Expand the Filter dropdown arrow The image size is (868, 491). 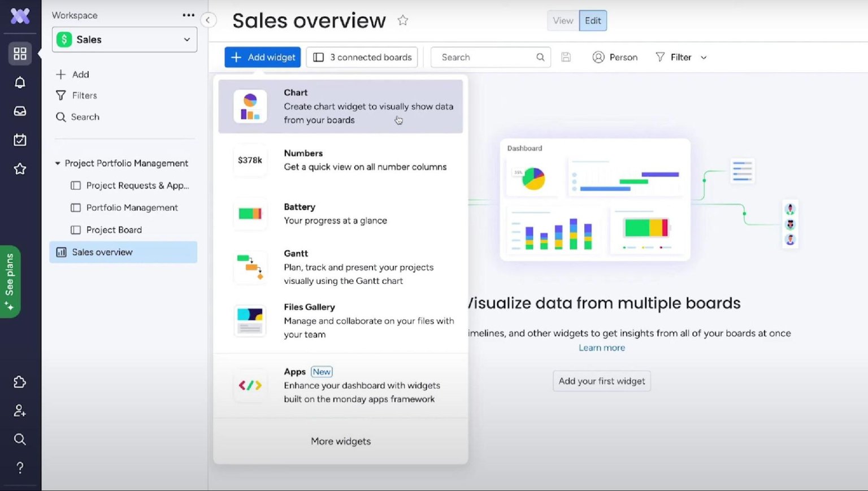[x=704, y=58]
